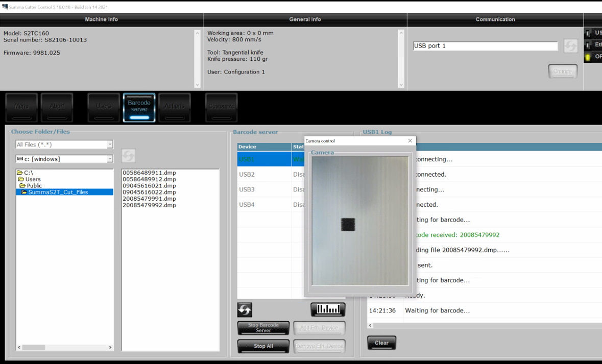This screenshot has height=364, width=602.
Task: Toggle the Ethernet connection indicator
Action: (x=588, y=45)
